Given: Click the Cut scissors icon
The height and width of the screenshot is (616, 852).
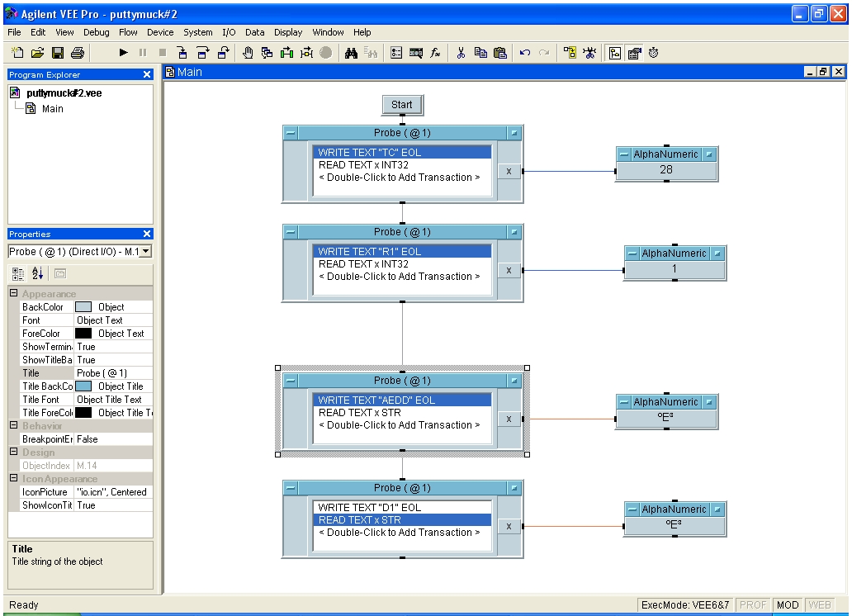Looking at the screenshot, I should click(x=461, y=53).
